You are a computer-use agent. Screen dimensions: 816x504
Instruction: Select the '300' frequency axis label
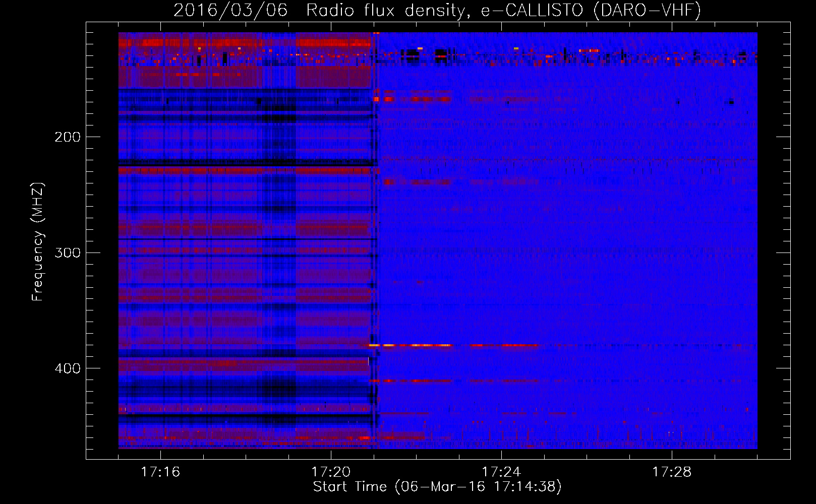tap(68, 253)
